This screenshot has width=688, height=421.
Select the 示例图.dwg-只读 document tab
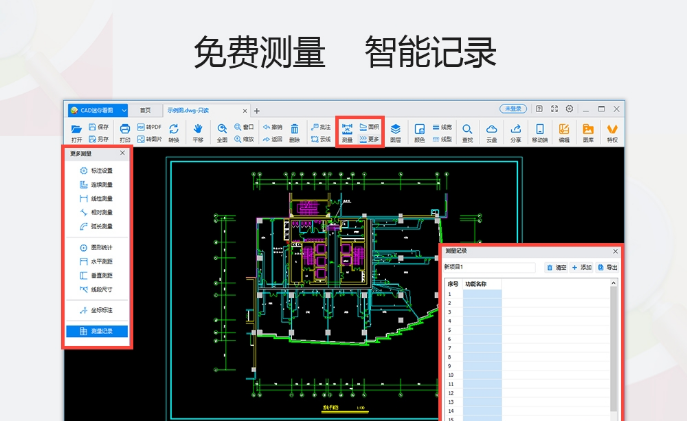pyautogui.click(x=188, y=110)
